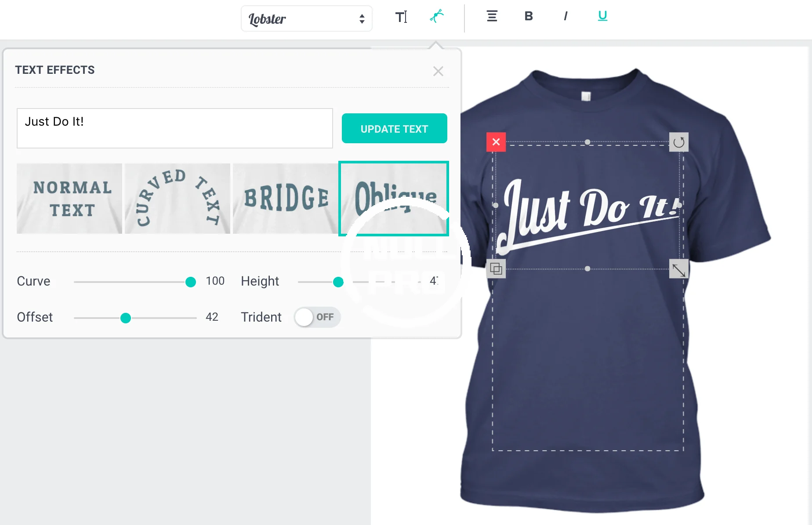
Task: Click the Curve slider handle
Action: [x=191, y=282]
